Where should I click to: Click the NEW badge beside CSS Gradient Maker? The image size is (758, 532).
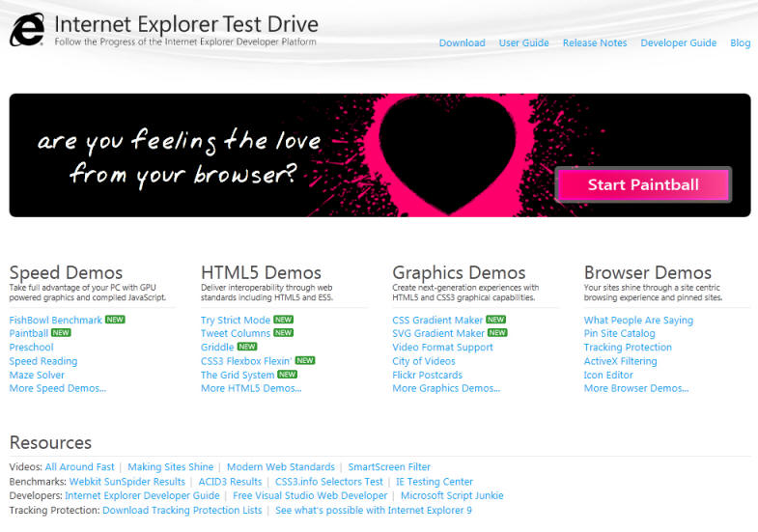496,320
